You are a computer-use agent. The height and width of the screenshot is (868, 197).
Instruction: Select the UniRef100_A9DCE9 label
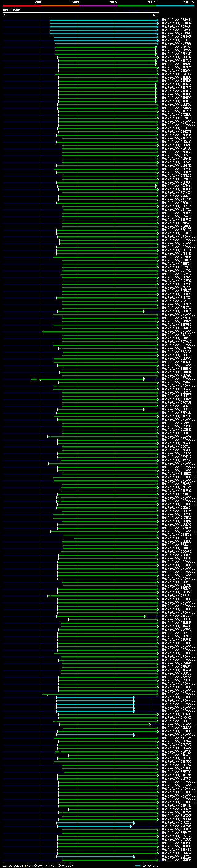[177, 406]
